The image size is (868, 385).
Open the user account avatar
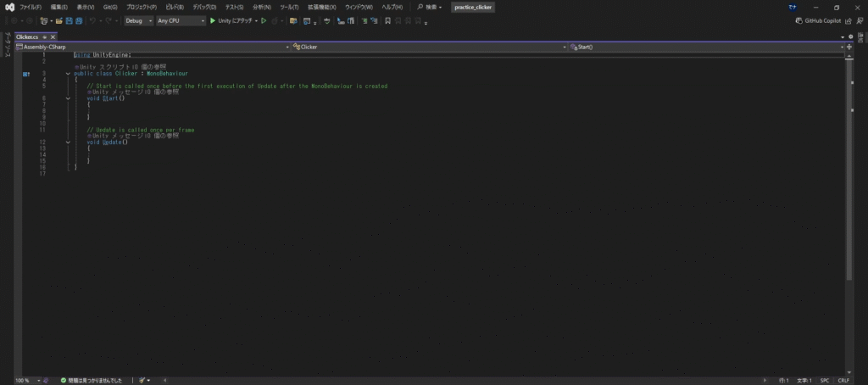(793, 7)
